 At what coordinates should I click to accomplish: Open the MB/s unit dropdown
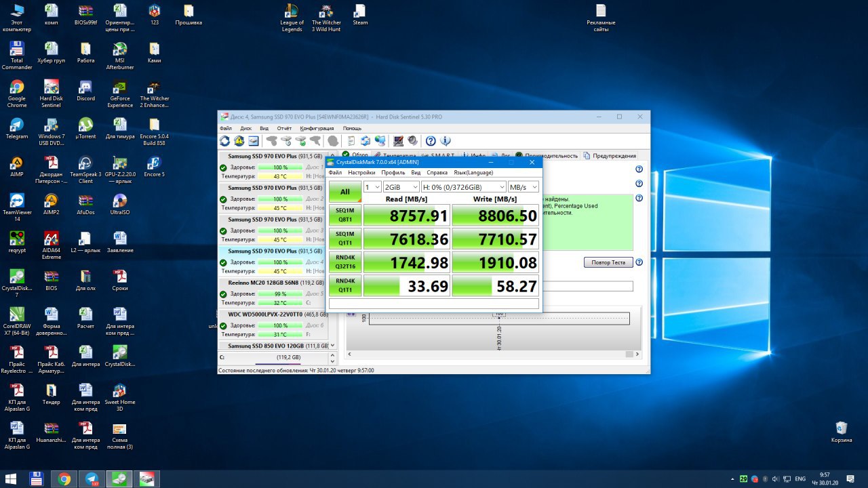coord(524,187)
